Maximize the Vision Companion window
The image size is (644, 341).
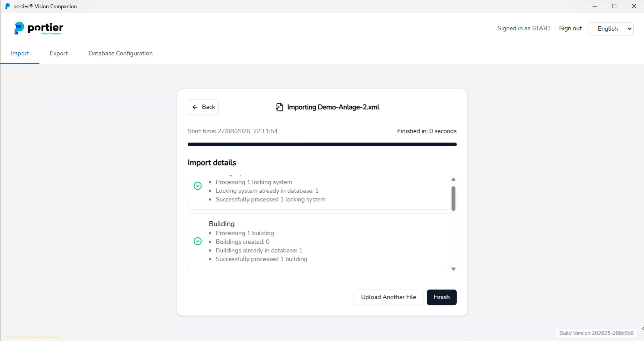pos(614,6)
